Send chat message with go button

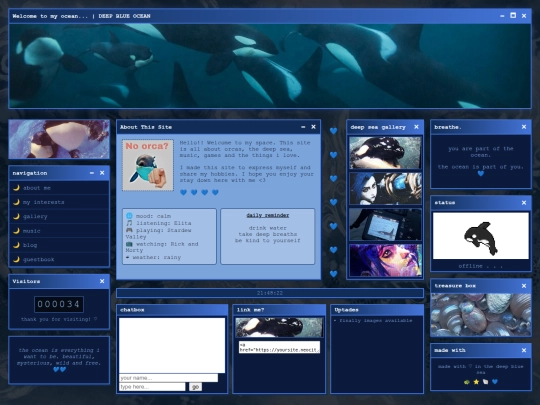point(195,387)
